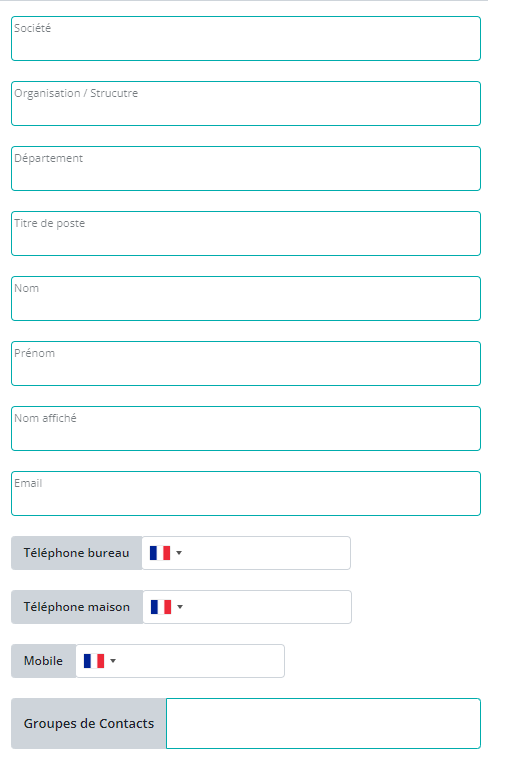Click the Téléphone maison number input

[268, 607]
